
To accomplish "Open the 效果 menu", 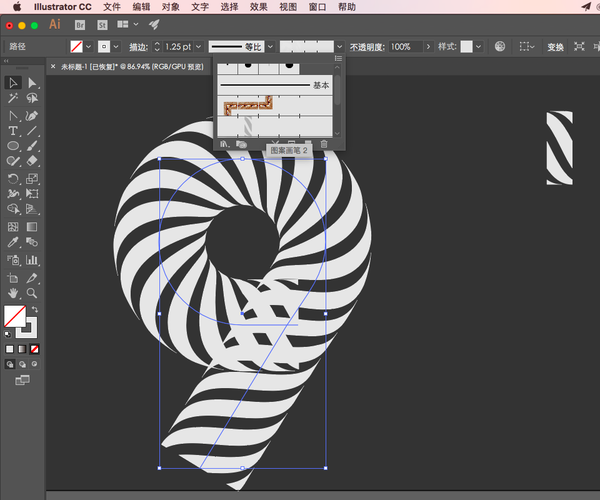I will point(258,6).
